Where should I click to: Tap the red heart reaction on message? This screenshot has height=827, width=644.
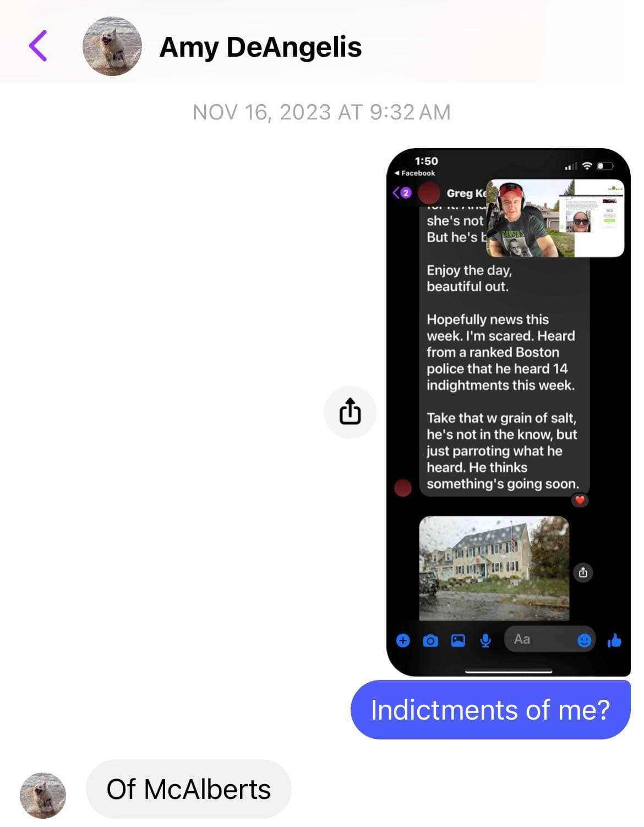pos(580,500)
